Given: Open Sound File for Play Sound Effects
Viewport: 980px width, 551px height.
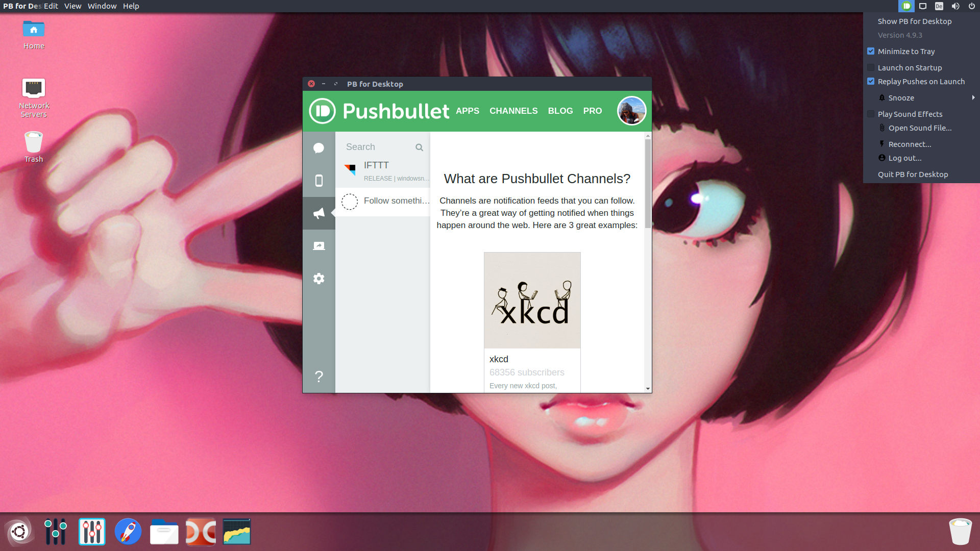Looking at the screenshot, I should pos(919,127).
